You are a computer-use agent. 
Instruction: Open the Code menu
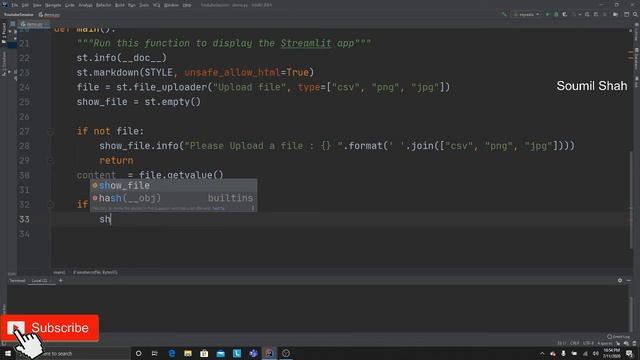click(70, 5)
